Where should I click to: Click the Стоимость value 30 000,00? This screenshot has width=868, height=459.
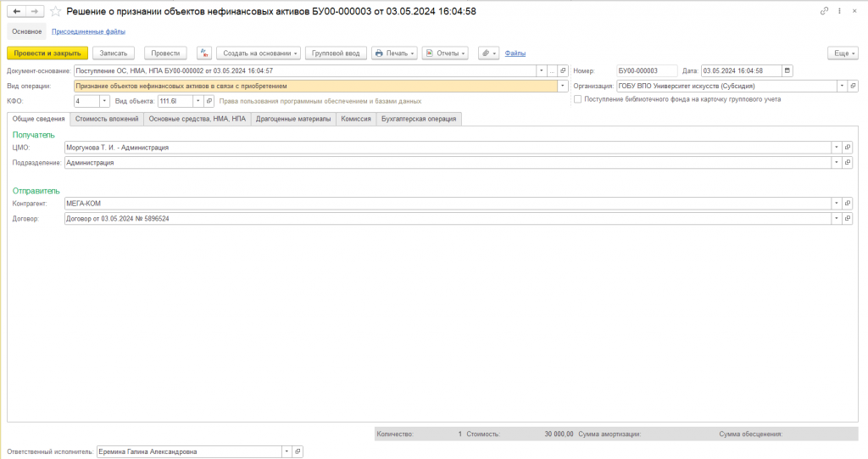559,434
